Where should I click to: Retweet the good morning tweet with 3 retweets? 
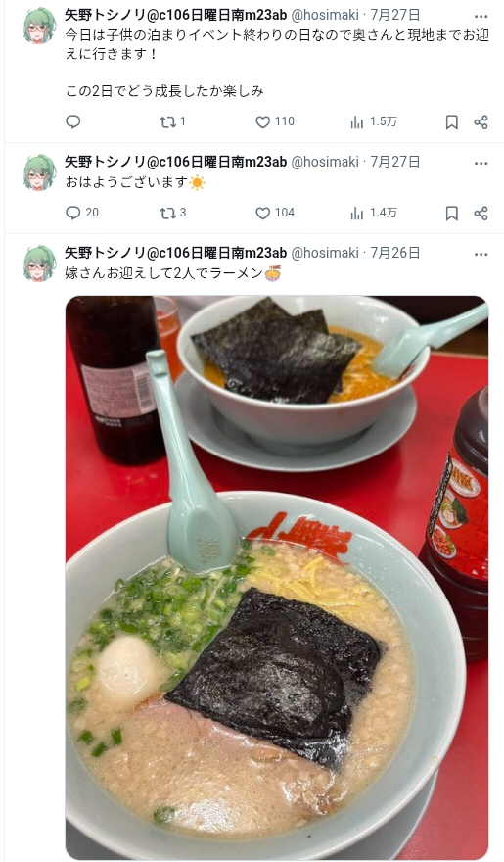[x=172, y=213]
